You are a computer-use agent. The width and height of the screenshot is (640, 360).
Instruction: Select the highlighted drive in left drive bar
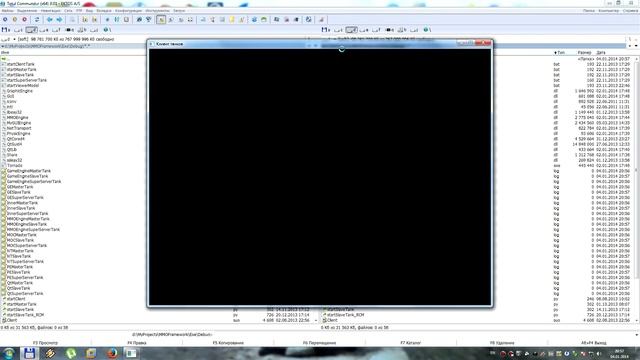31,30
